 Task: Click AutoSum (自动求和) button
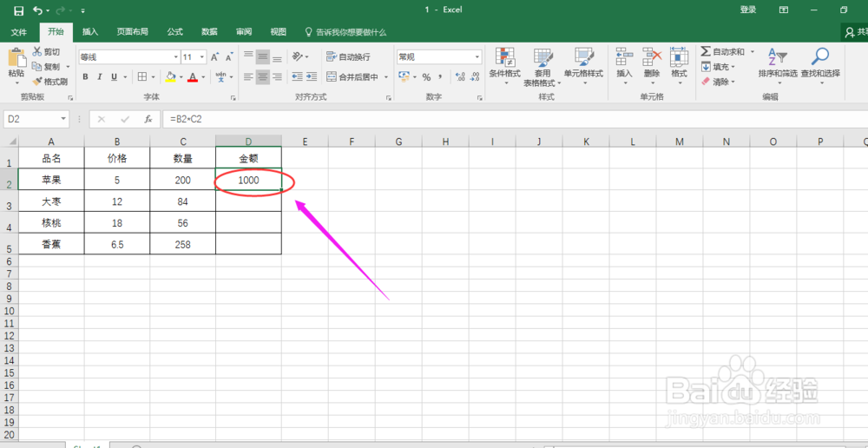click(722, 51)
